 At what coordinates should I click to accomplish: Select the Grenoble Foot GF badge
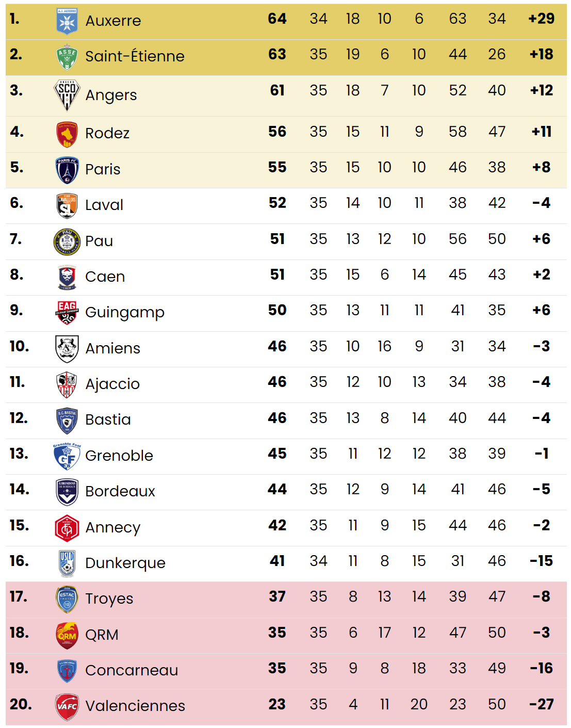[x=67, y=456]
